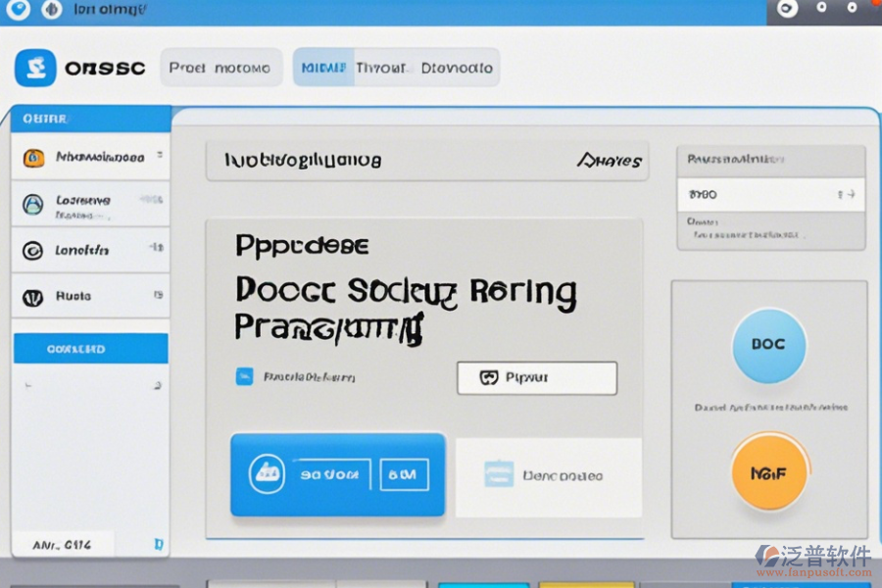Click the blue BOC circle

[x=769, y=345]
